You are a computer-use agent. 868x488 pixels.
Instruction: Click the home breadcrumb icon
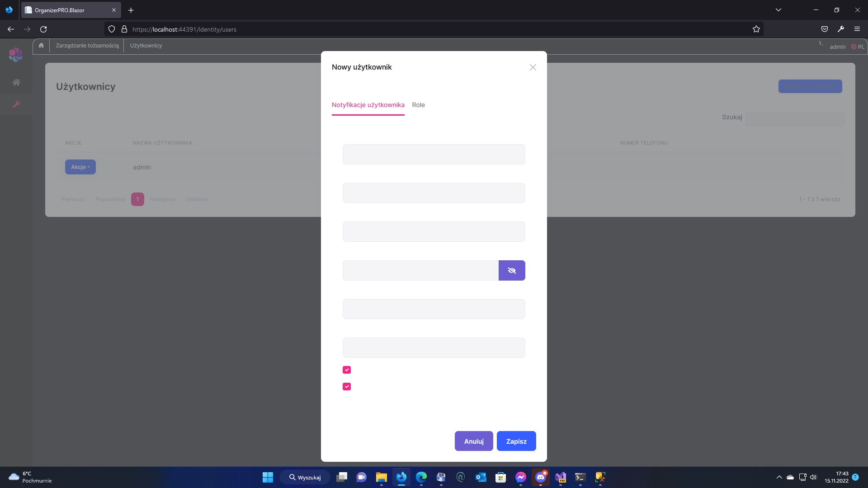click(x=40, y=45)
